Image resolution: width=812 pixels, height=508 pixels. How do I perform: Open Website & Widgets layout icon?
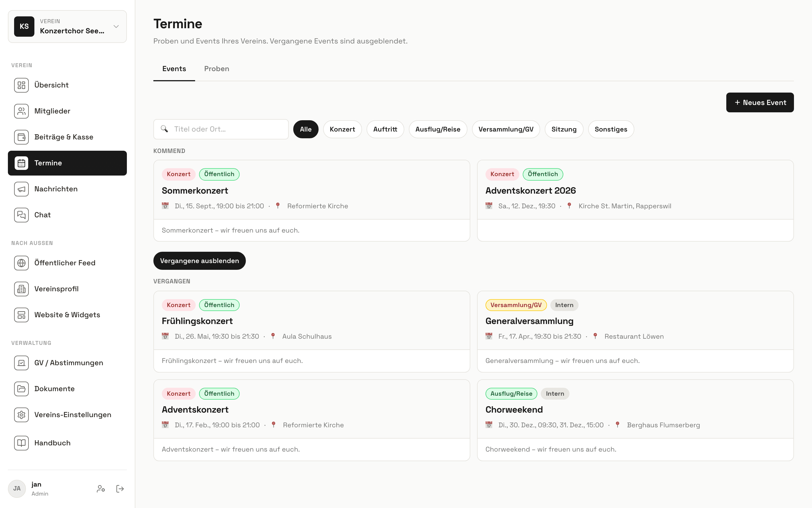(21, 315)
